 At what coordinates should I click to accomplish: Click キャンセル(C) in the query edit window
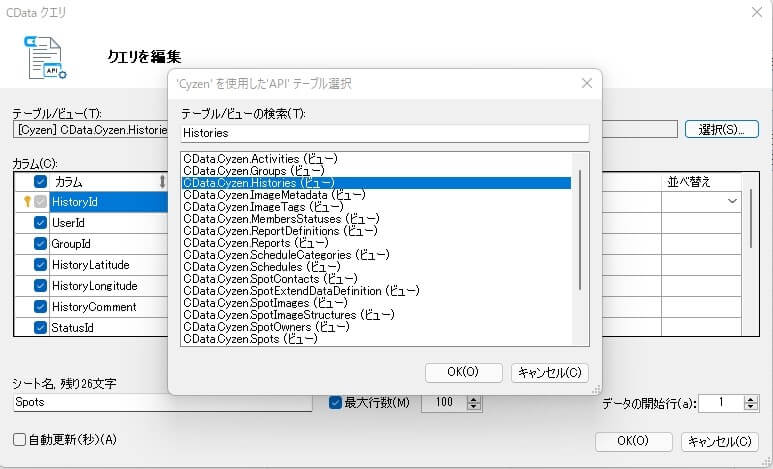pos(720,441)
